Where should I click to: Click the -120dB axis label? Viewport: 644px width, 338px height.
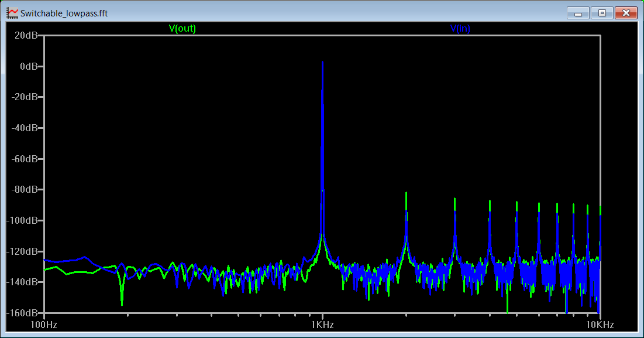[23, 251]
